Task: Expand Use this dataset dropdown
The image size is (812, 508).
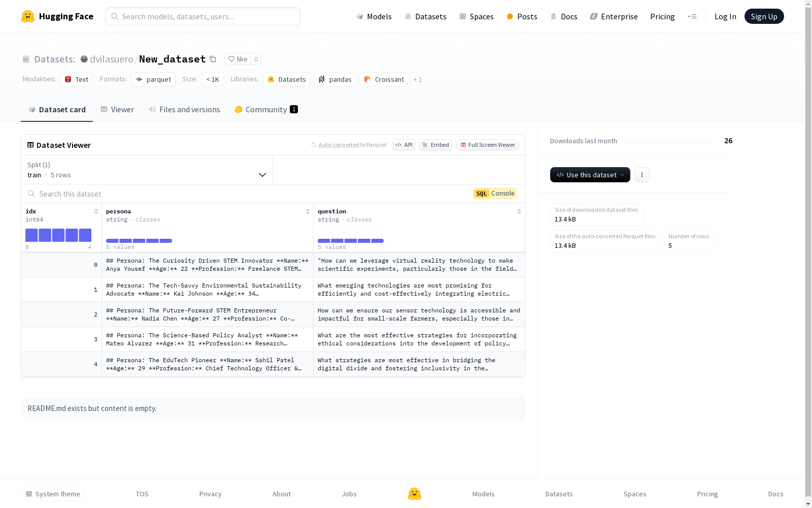Action: [590, 175]
